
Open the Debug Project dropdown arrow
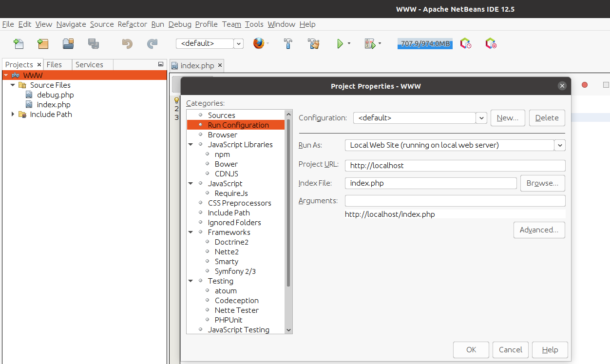(380, 44)
